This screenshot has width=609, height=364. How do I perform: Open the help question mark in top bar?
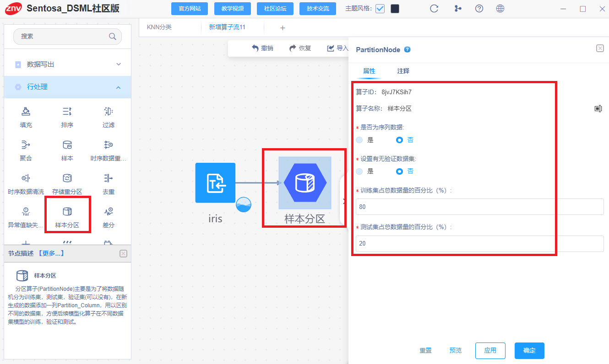pos(479,8)
